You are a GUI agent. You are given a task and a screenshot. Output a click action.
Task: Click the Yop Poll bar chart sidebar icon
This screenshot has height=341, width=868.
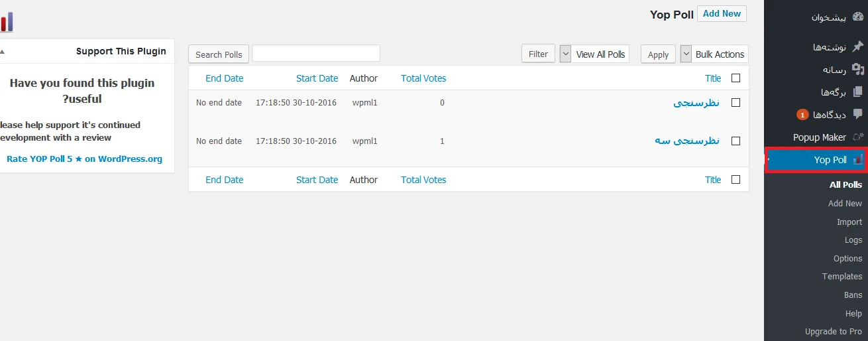[858, 160]
